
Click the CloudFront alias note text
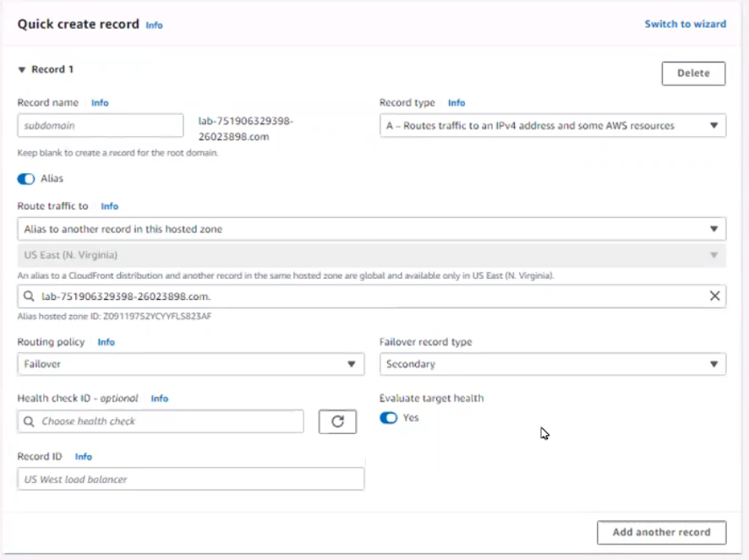tap(286, 275)
